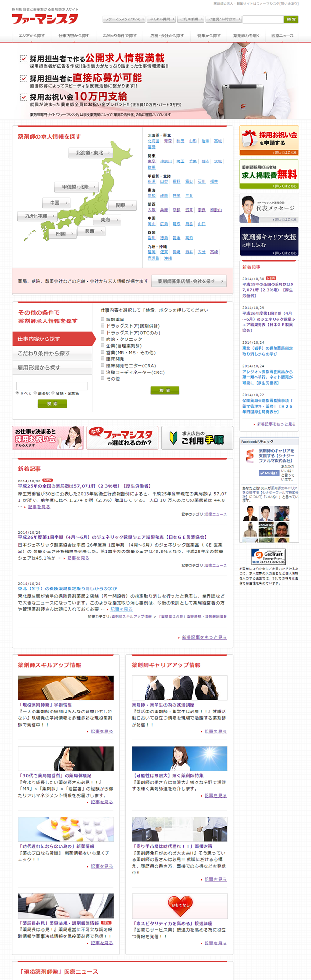This screenshot has width=311, height=980.
Task: Expand the 北海道・東北 region map button
Action: pos(91,153)
